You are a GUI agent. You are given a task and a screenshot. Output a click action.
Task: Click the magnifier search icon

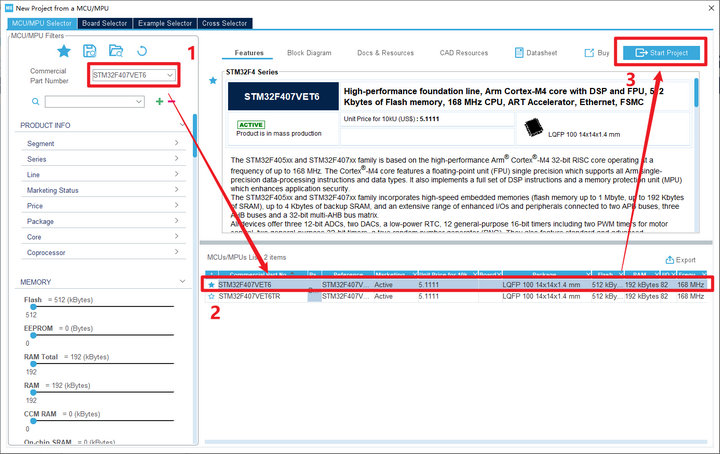(35, 101)
